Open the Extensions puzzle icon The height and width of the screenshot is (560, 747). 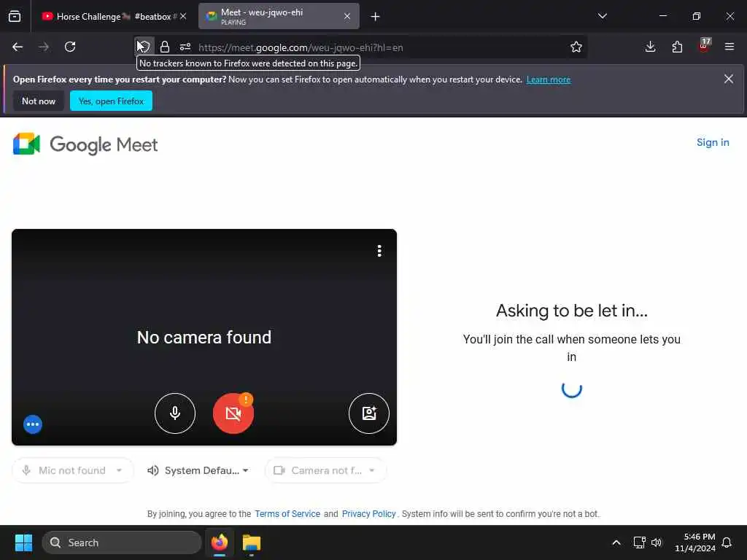[677, 47]
